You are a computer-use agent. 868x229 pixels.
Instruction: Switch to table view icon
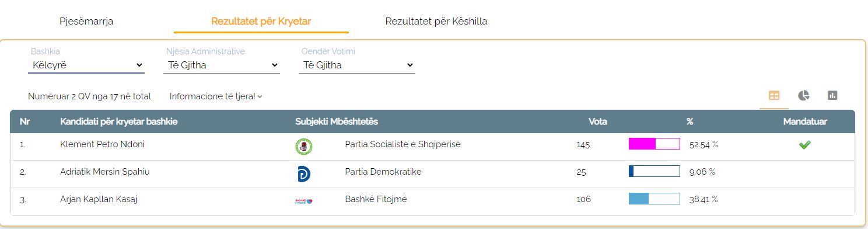pyautogui.click(x=774, y=96)
